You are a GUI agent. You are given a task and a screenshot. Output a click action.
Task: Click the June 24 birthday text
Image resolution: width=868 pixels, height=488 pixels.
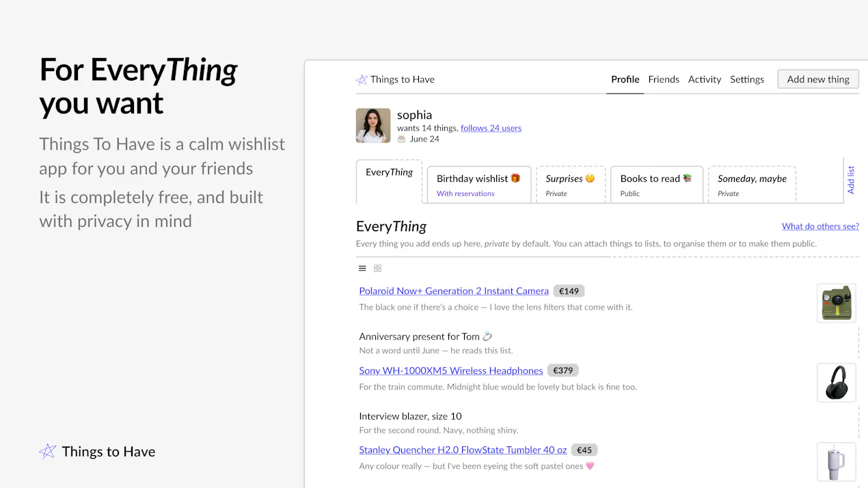coord(424,139)
